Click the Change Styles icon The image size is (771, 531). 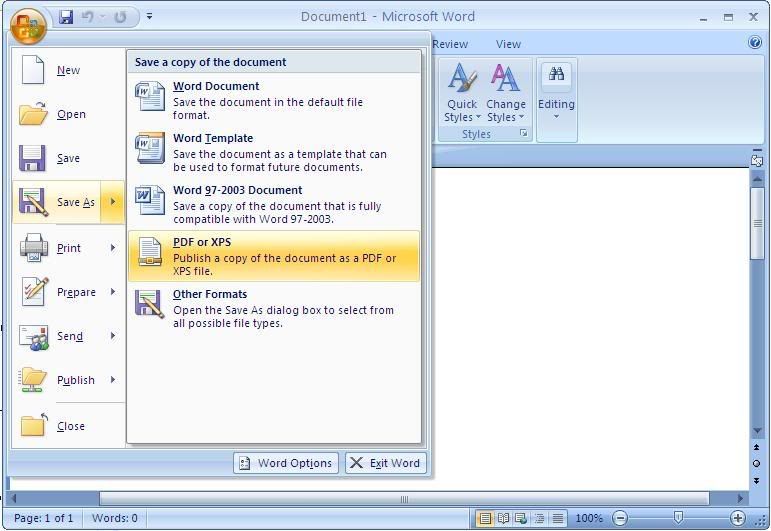505,79
